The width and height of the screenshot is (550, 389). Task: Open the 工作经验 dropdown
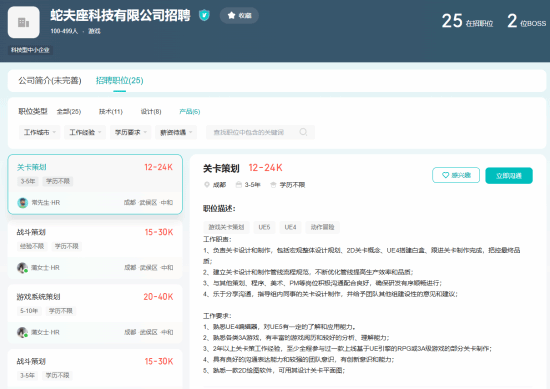pos(85,132)
